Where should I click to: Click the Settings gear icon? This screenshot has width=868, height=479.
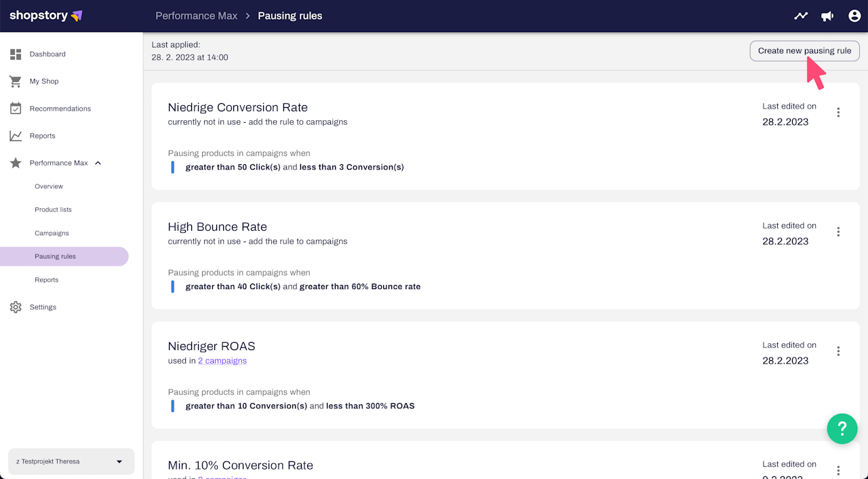(16, 307)
